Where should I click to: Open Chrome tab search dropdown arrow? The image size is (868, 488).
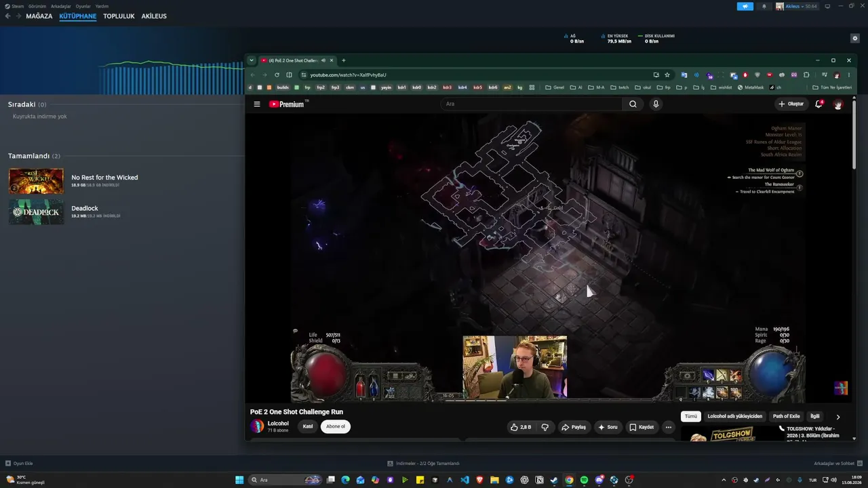252,60
